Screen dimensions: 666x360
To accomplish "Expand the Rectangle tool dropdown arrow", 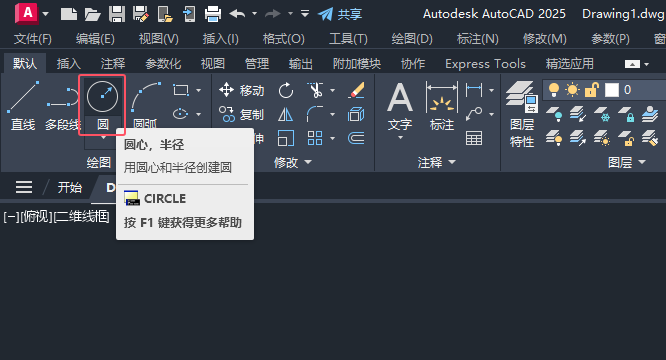I will tap(198, 90).
